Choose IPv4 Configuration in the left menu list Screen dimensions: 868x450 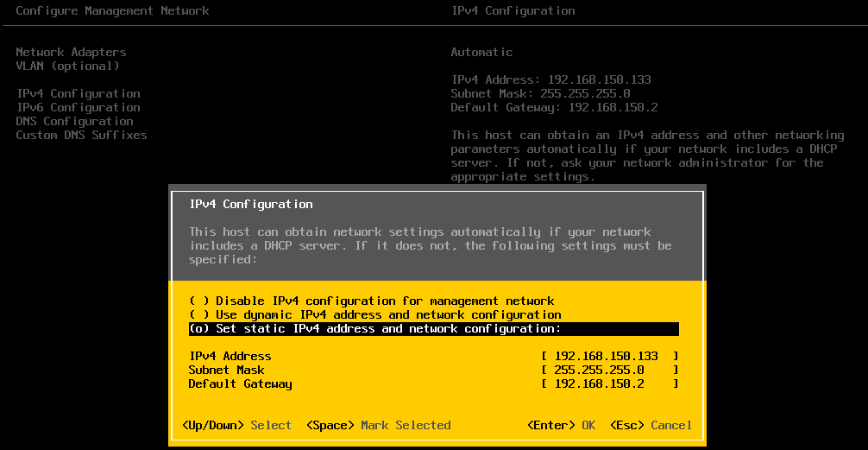(78, 93)
